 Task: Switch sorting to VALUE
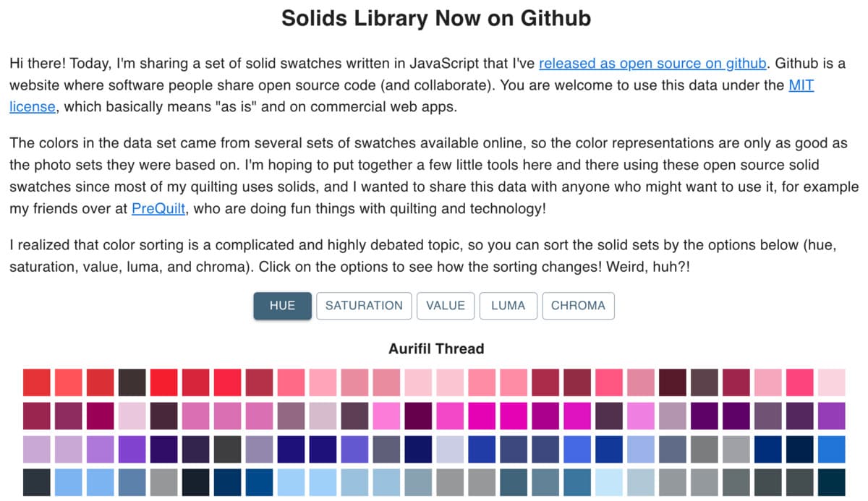[446, 306]
